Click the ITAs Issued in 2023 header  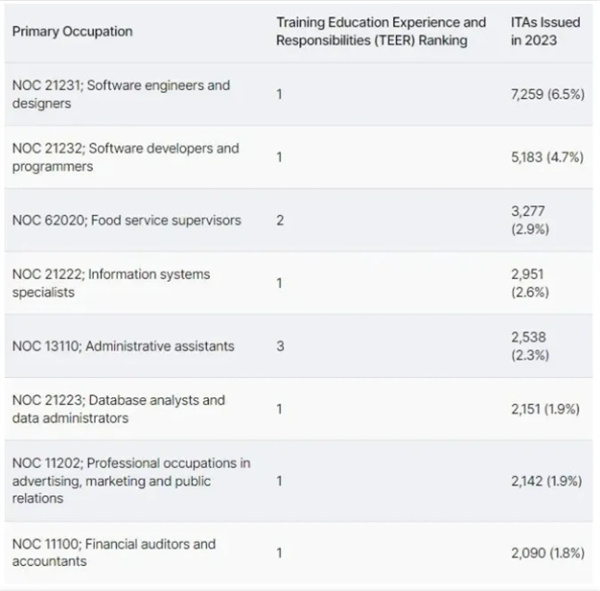click(x=545, y=31)
